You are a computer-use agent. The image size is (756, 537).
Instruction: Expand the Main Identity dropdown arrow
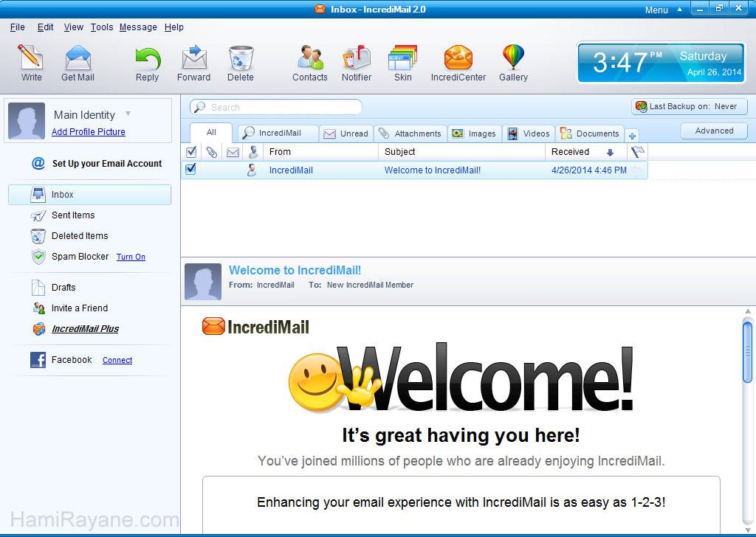tap(128, 114)
